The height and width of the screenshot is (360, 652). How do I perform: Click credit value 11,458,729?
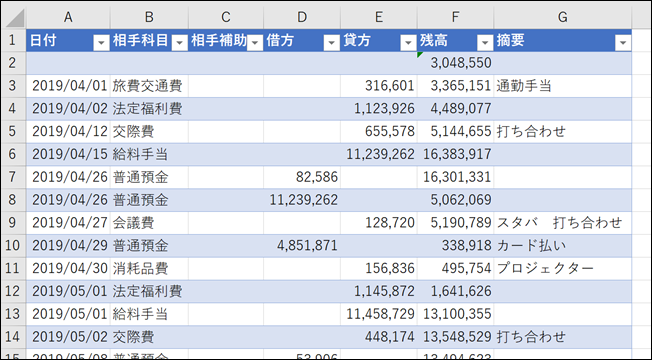tap(379, 314)
